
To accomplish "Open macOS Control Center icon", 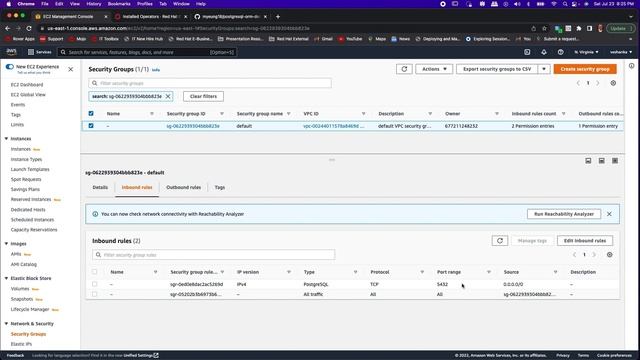I will [x=575, y=4].
